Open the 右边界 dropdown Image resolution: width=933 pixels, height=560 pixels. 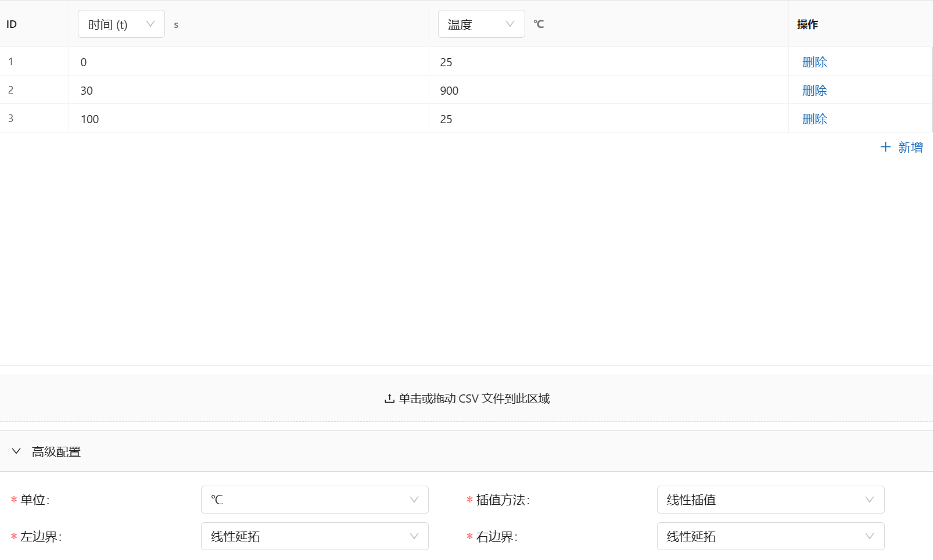coord(770,536)
